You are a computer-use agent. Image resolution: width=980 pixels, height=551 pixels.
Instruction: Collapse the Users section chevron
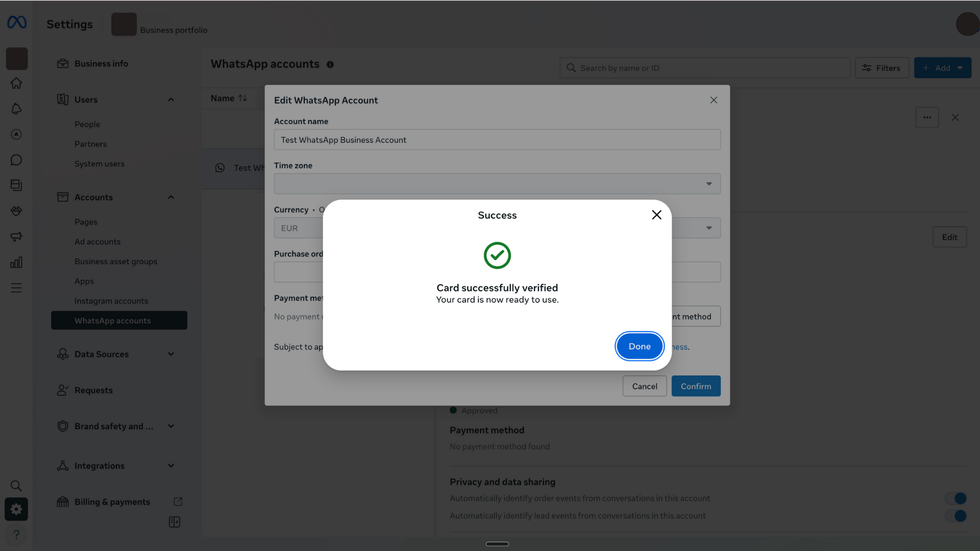(171, 100)
